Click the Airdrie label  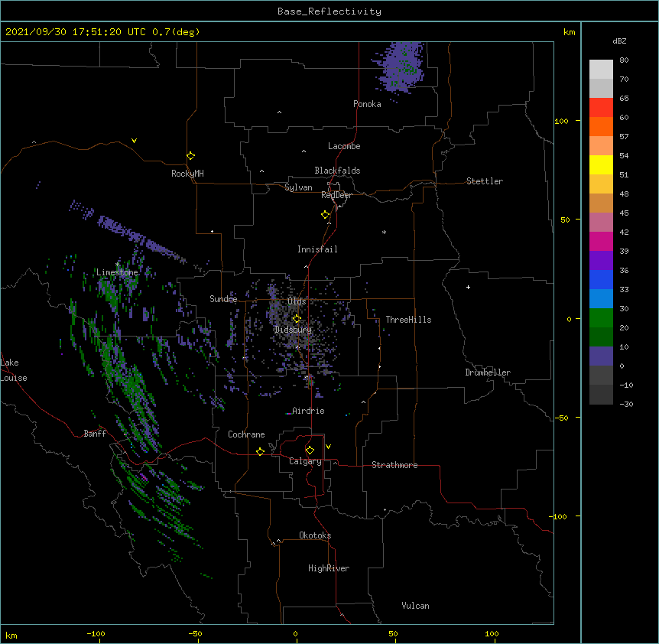[308, 411]
